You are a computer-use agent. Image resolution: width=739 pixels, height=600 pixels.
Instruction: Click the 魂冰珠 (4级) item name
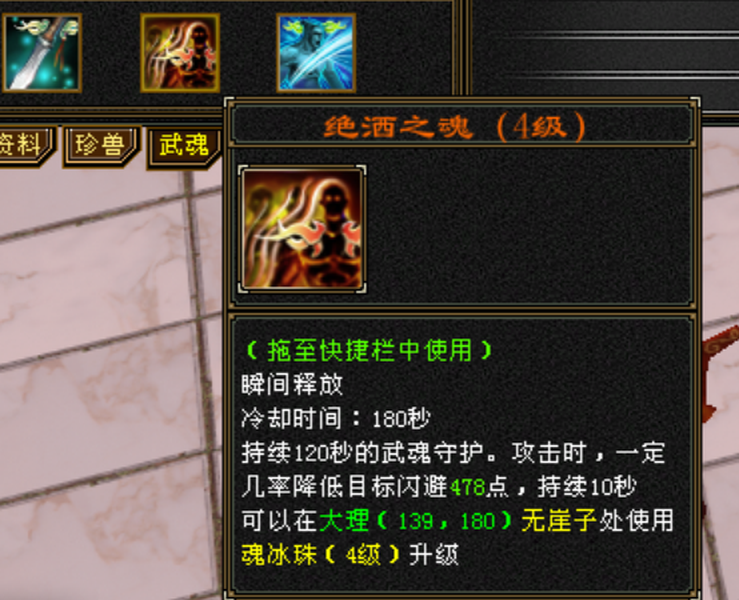pos(320,555)
